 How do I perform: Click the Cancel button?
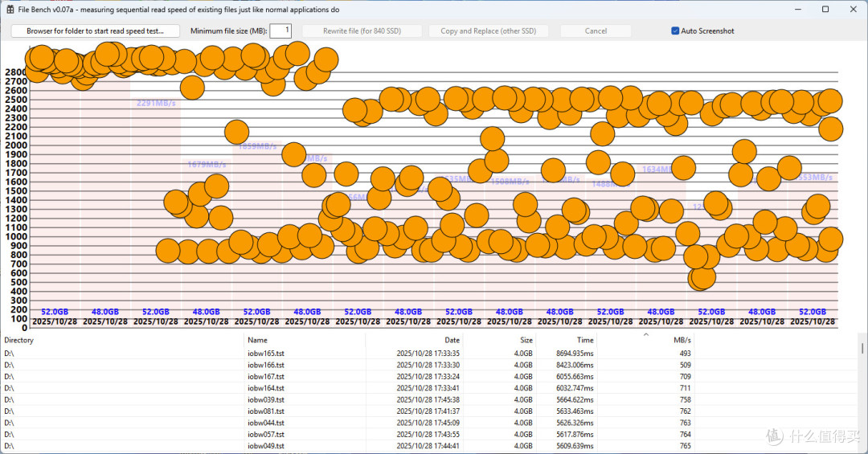point(596,31)
